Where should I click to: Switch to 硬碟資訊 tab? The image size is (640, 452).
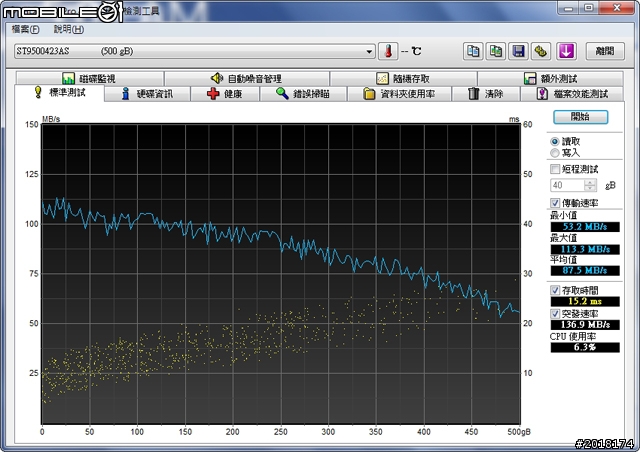tap(147, 94)
